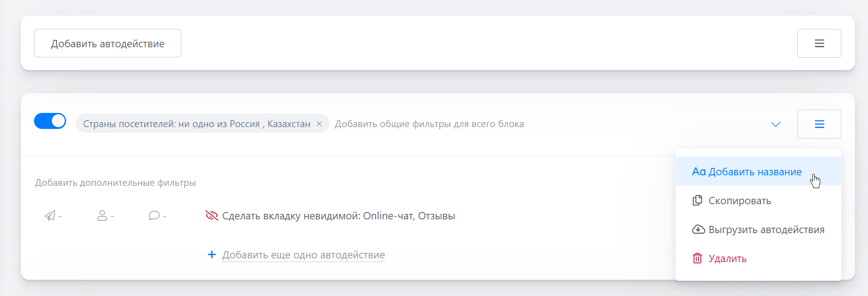Viewport: 868px width, 296px height.
Task: Click "Добавить еще одно автодействие" link
Action: click(303, 255)
